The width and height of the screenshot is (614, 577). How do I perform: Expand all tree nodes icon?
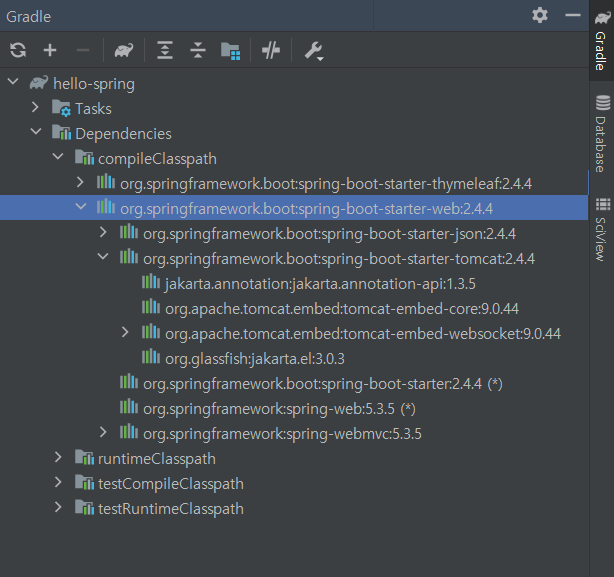tap(165, 50)
